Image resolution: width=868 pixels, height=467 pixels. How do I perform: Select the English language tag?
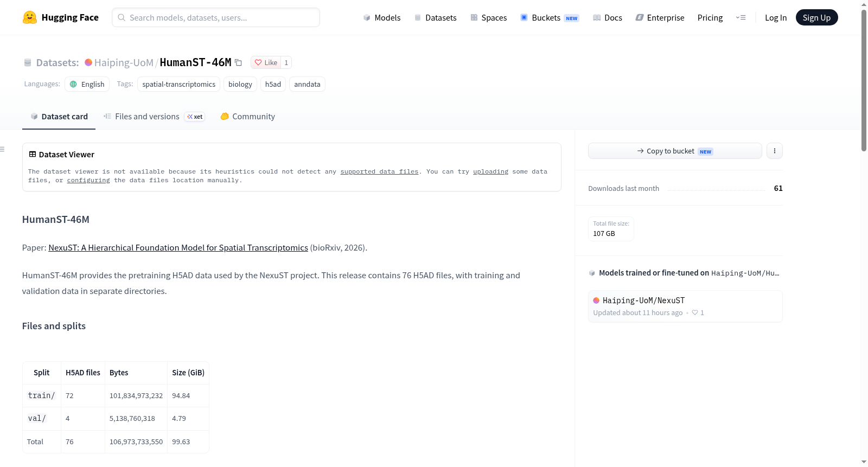pos(87,84)
